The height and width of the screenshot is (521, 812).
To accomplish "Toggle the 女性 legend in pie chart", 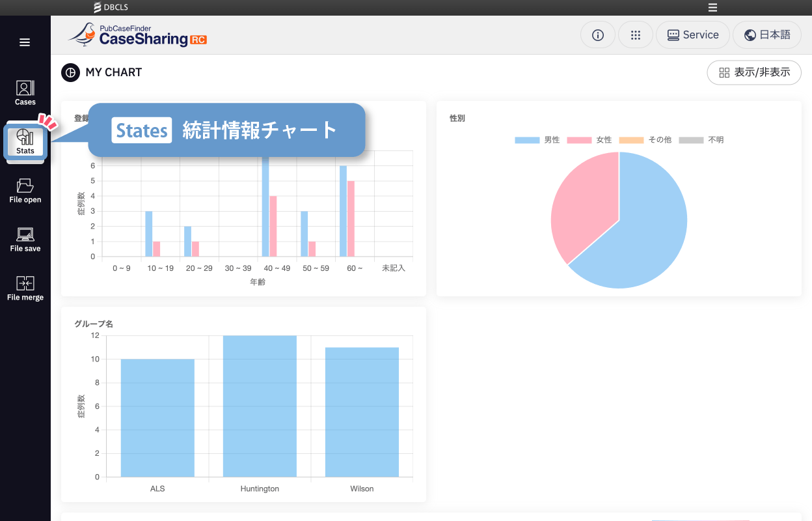I will pos(589,140).
